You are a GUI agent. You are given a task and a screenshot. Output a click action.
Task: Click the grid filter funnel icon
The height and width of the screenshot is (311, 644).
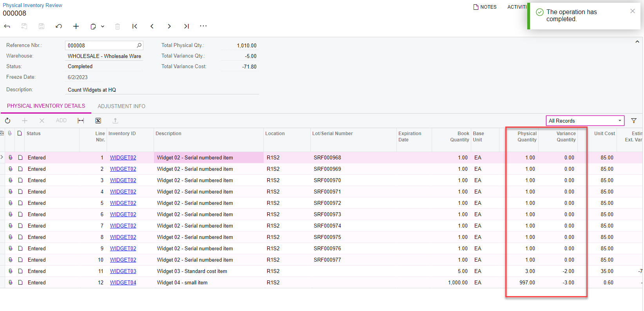point(634,121)
